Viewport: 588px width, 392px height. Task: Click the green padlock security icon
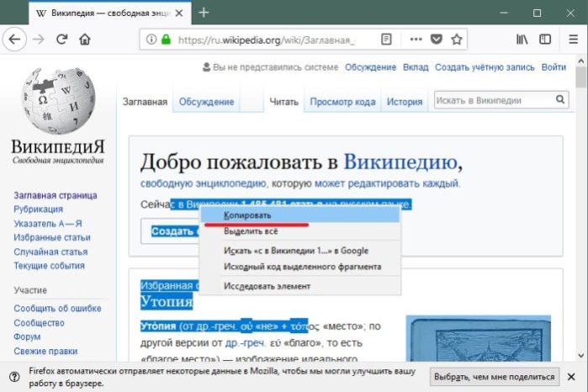click(x=166, y=40)
